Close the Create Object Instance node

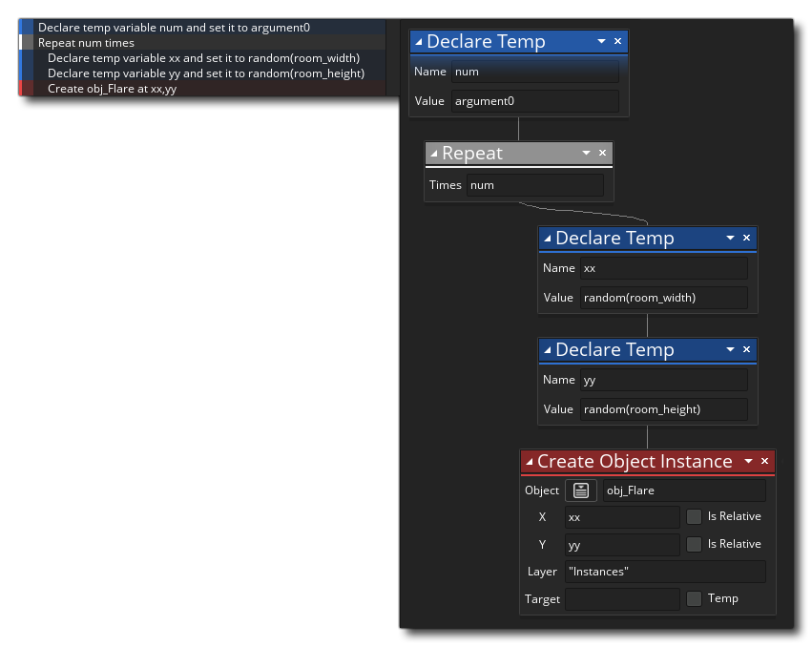pyautogui.click(x=764, y=462)
